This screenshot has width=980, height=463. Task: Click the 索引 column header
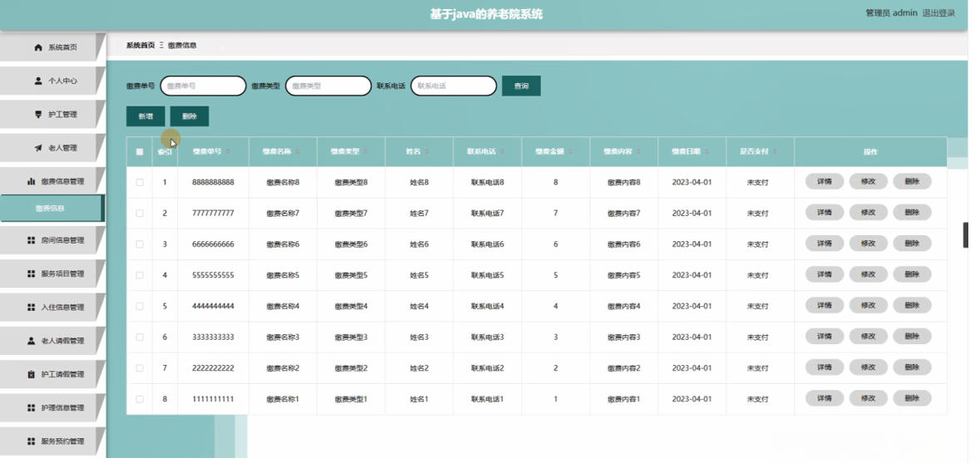165,152
